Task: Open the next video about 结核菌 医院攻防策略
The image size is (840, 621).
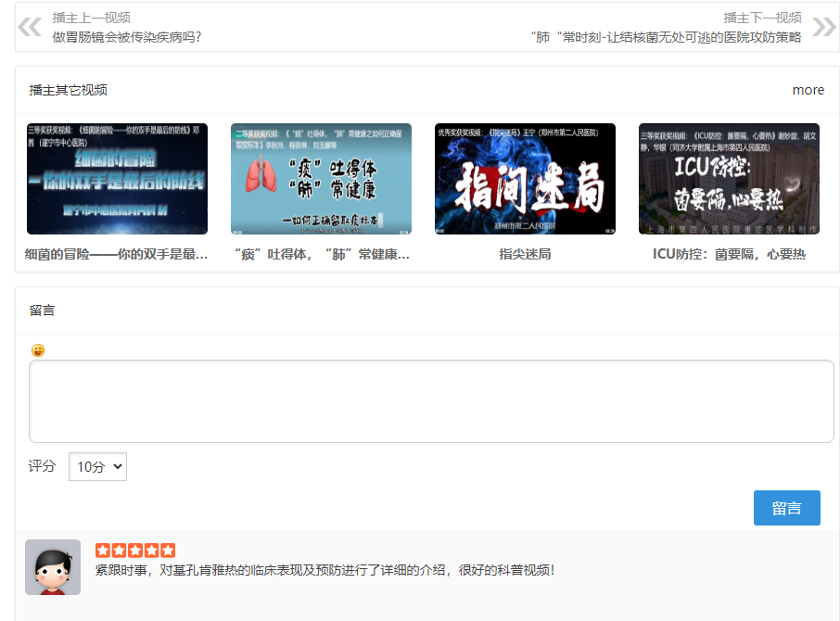Action: [665, 37]
